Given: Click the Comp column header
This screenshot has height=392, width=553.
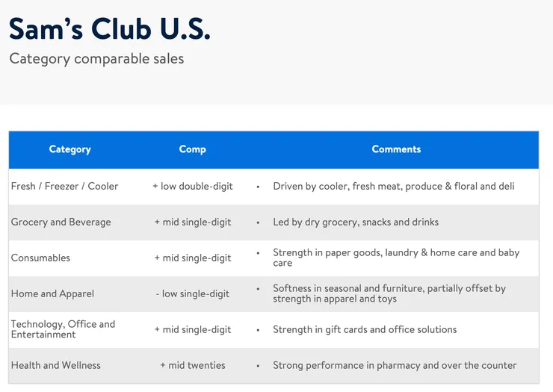Looking at the screenshot, I should (x=192, y=149).
